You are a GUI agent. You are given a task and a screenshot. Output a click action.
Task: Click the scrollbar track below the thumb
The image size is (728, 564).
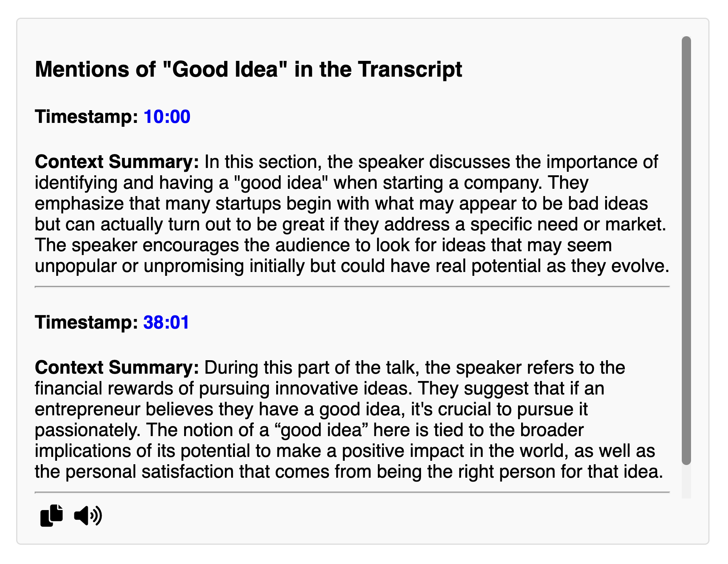686,482
